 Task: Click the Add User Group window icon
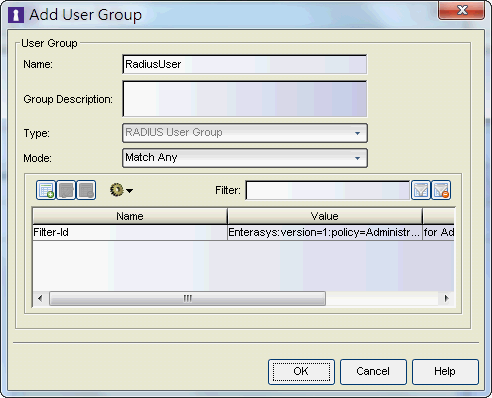click(x=16, y=15)
